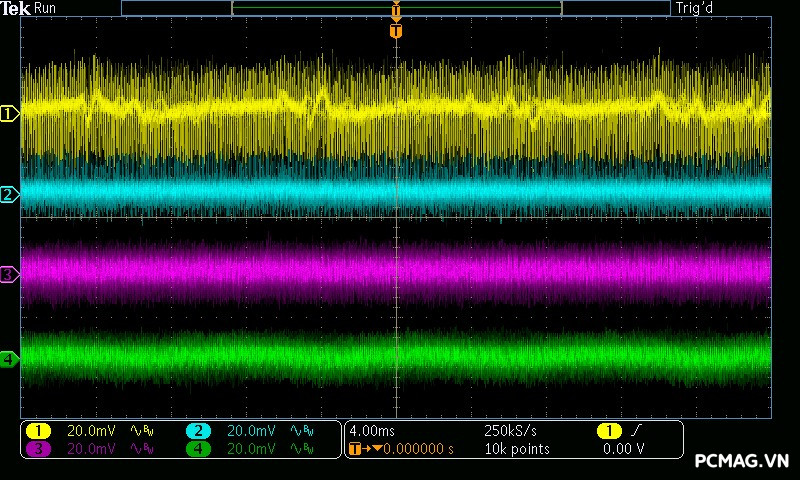Click the Tek logo in the corner

[x=16, y=8]
